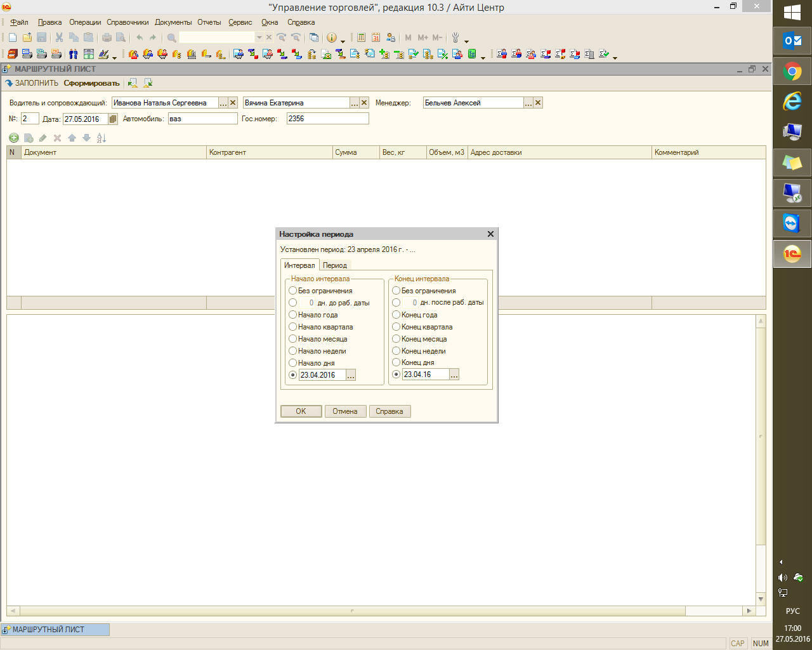
Task: Click the move row down arrow icon
Action: tap(86, 138)
